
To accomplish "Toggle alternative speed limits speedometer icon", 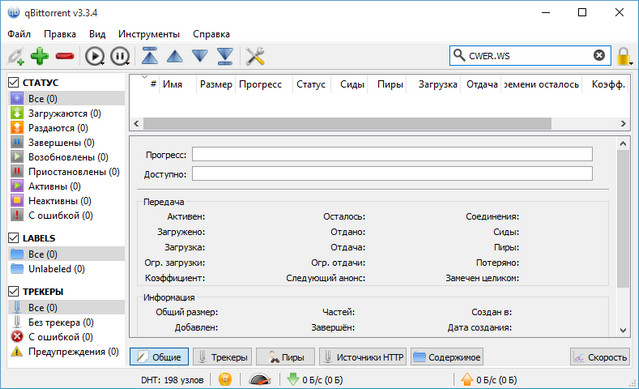I will click(x=260, y=380).
